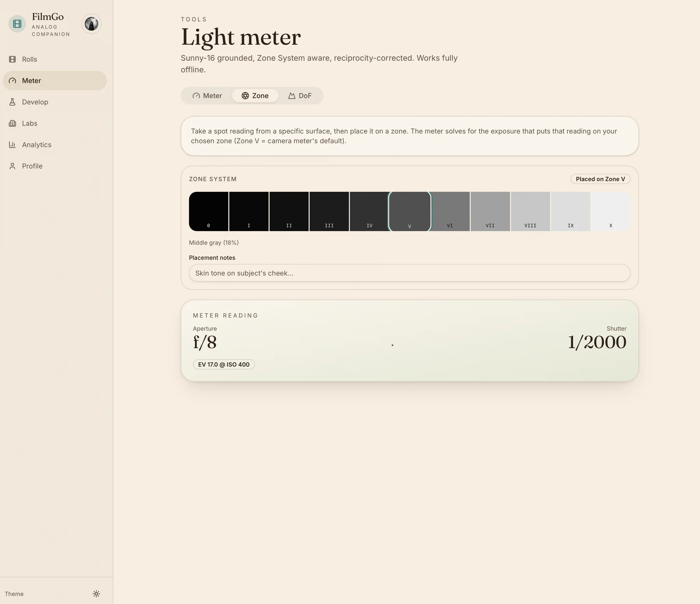Viewport: 700px width, 604px height.
Task: Open Rolls from the sidebar
Action: (55, 59)
